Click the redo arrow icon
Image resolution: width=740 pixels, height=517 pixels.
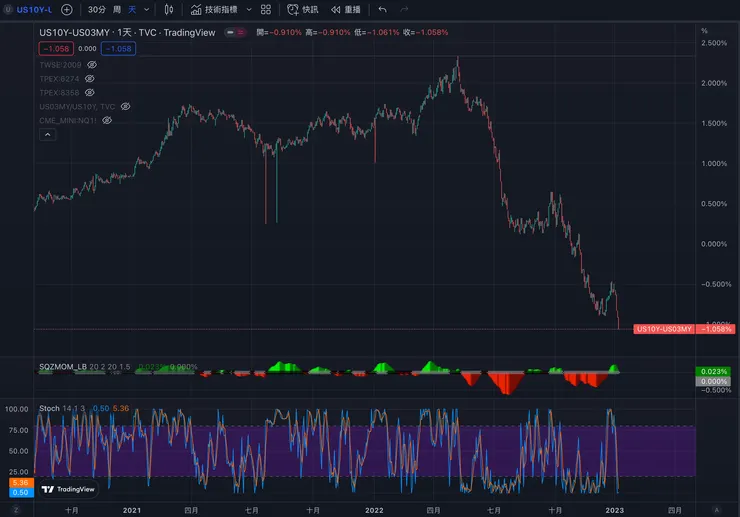pyautogui.click(x=404, y=9)
